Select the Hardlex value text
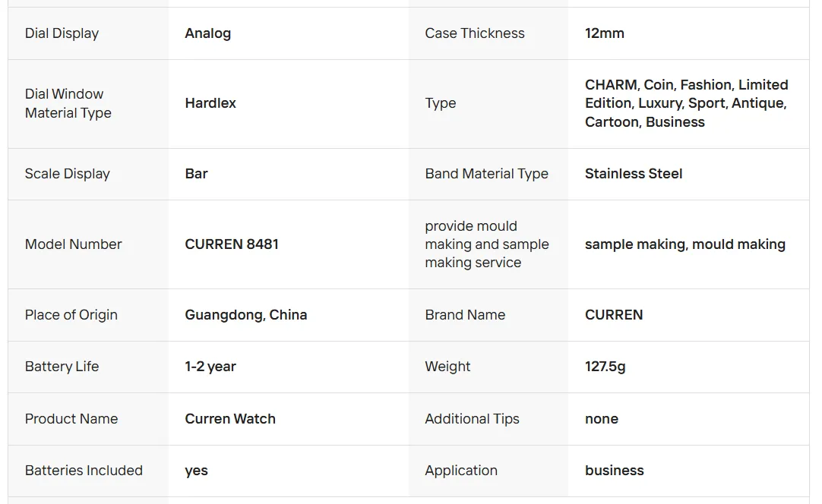 tap(210, 103)
